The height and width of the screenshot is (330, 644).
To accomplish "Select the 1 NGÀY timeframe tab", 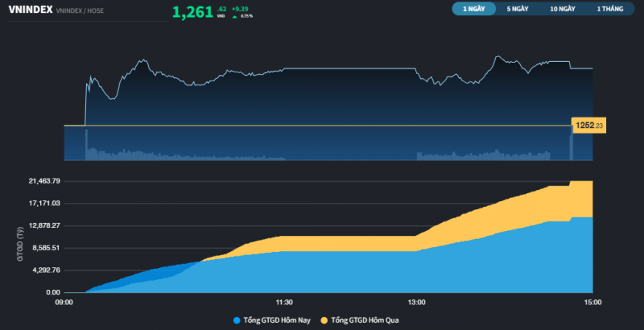I will (x=474, y=9).
